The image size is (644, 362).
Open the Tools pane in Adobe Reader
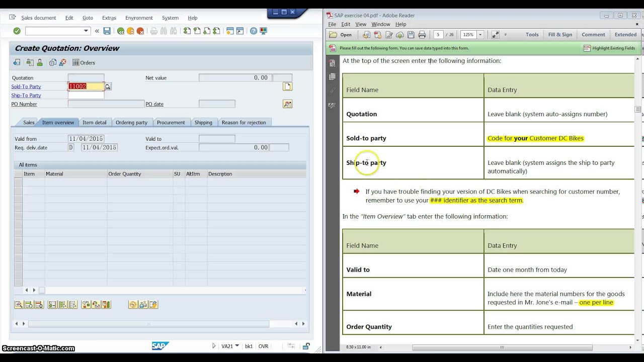(x=532, y=35)
